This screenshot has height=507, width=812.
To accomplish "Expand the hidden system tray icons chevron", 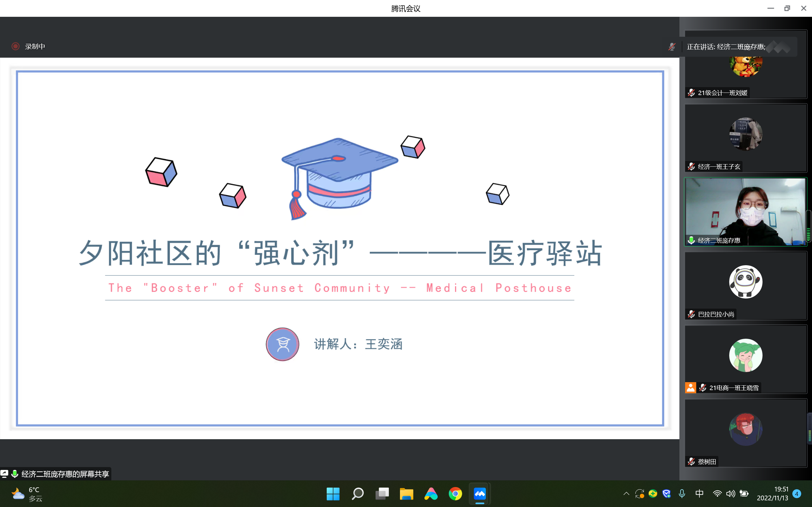I will click(x=626, y=494).
